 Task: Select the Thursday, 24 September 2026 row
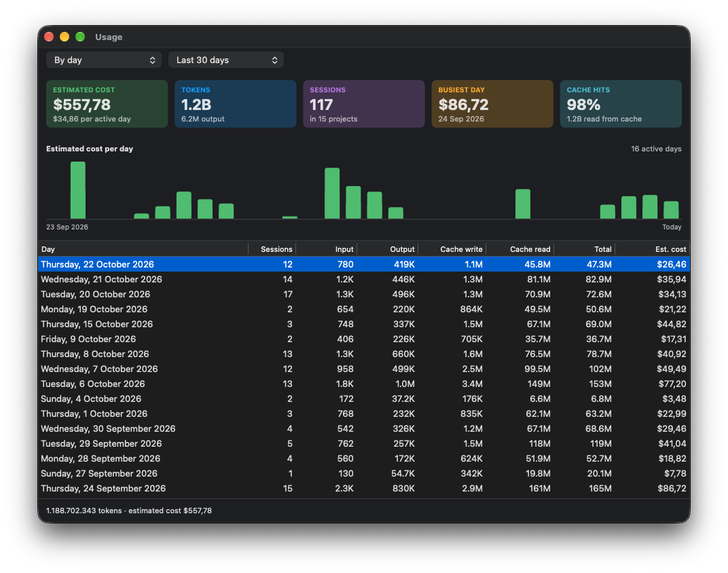pos(363,489)
